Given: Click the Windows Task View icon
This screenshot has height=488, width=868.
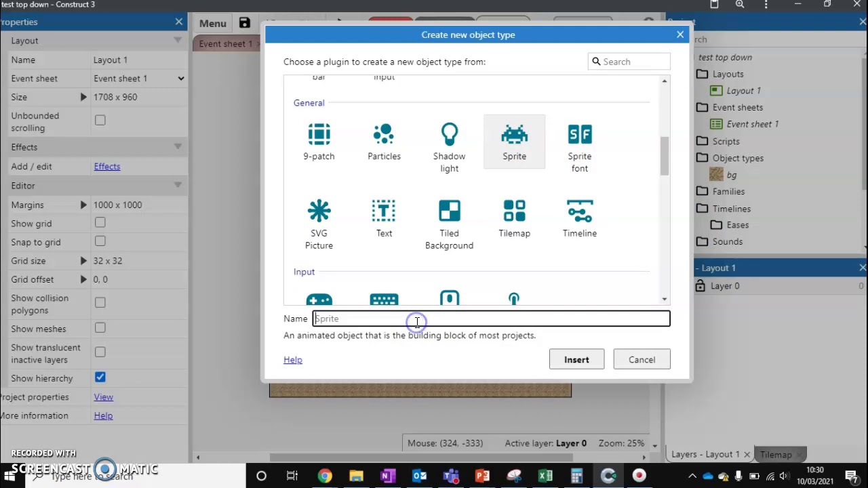Looking at the screenshot, I should [x=292, y=476].
